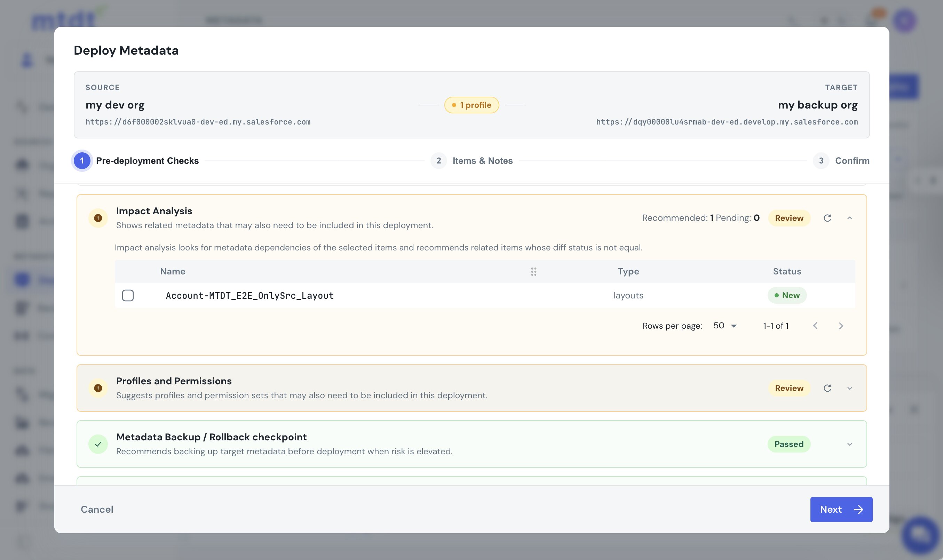Viewport: 943px width, 560px height.
Task: Open the Rows per page dropdown
Action: pyautogui.click(x=725, y=326)
